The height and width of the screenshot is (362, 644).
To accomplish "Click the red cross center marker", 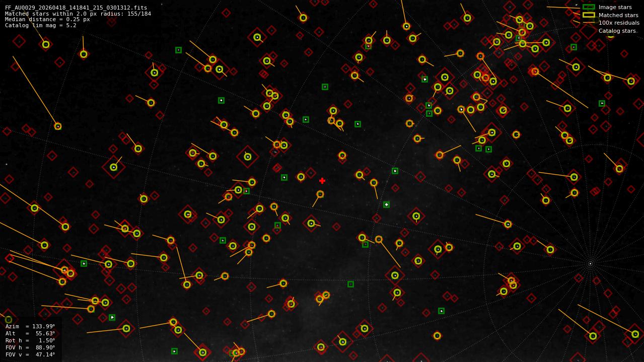I will click(x=322, y=181).
